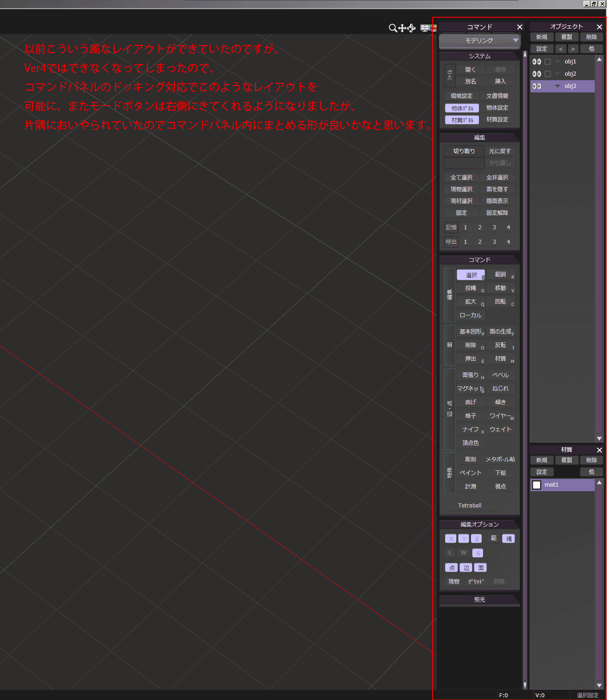Open 文書情報 document info

point(497,96)
